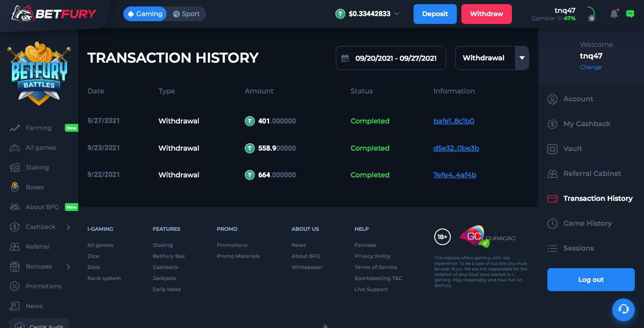Open the Withdrawal type filter dropdown
The image size is (644, 328).
[x=492, y=58]
